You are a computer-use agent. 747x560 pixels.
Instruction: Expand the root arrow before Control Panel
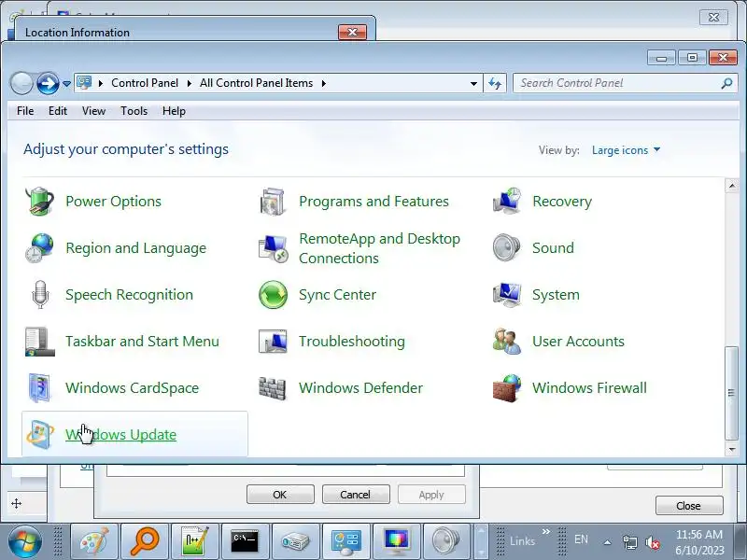click(101, 83)
